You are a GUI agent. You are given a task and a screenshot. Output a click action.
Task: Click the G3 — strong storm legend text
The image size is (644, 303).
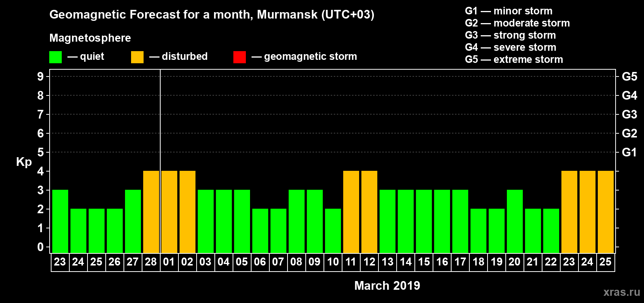tap(510, 35)
